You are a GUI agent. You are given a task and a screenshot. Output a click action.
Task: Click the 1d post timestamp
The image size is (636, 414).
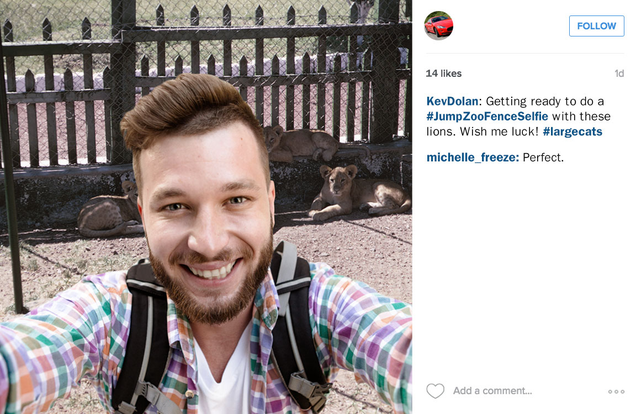click(x=619, y=73)
